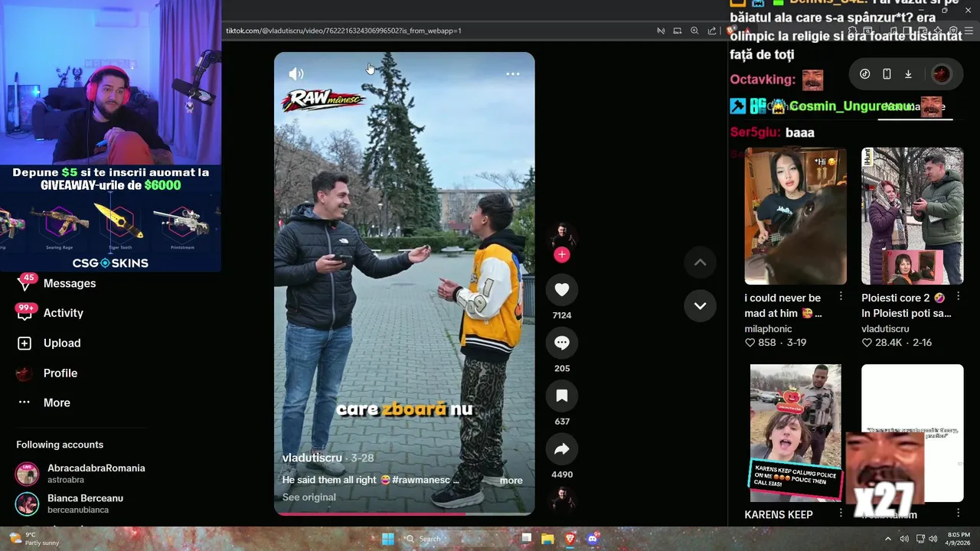
Task: Open the profile avatar in the floating pill
Action: [x=942, y=74]
